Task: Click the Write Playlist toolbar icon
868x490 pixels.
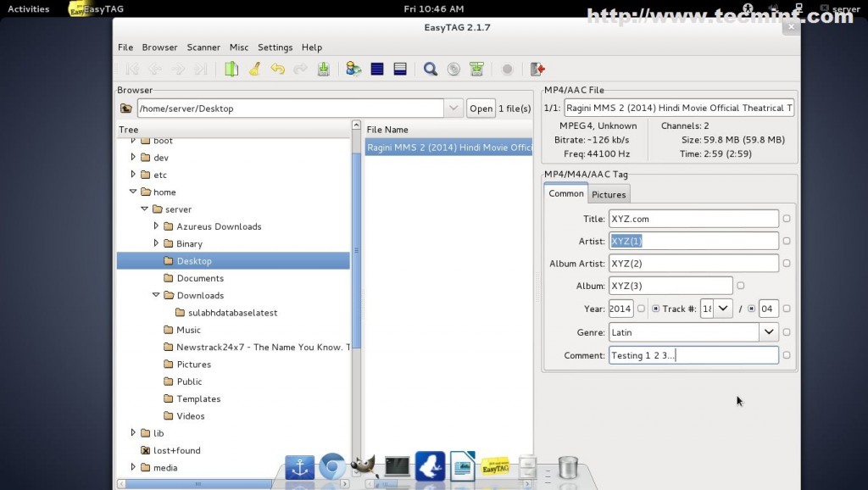Action: (476, 69)
